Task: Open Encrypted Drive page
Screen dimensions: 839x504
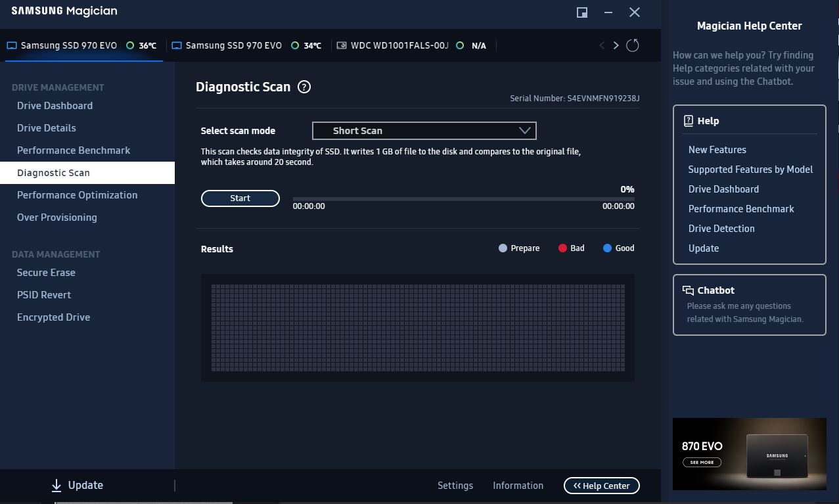Action: point(53,317)
